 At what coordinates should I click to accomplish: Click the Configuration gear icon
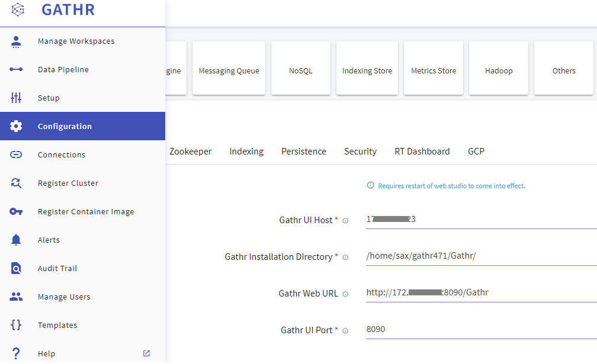[16, 126]
